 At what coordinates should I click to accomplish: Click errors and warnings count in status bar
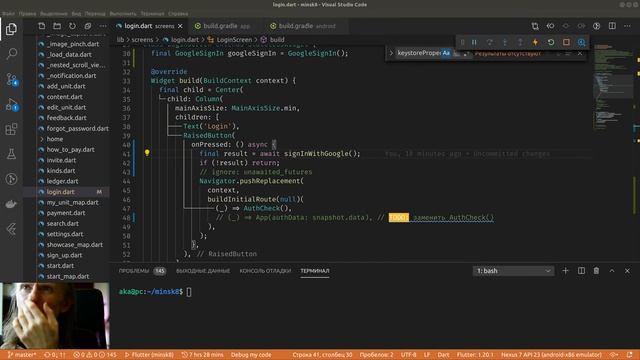pyautogui.click(x=95, y=355)
